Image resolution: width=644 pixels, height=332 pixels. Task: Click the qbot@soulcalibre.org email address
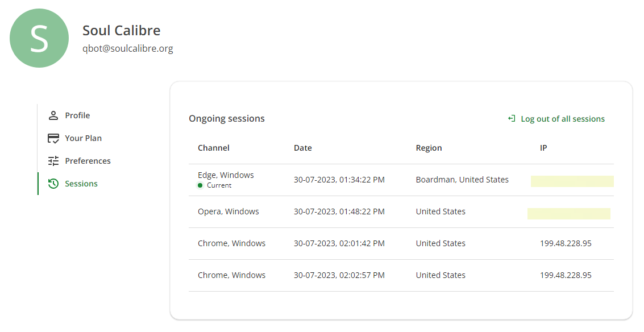pos(128,48)
